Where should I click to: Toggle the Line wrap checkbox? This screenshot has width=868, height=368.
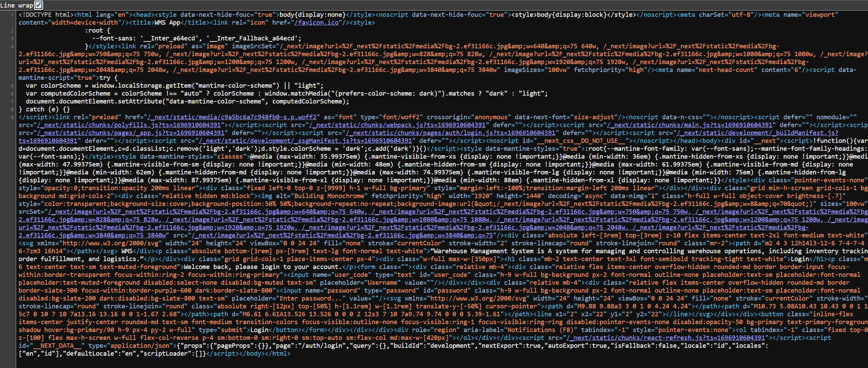point(38,5)
